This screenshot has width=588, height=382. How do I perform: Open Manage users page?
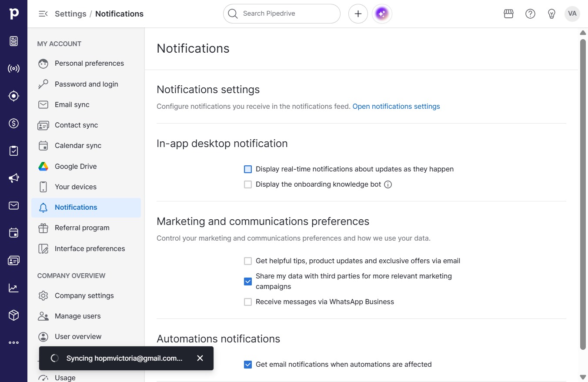tap(86, 316)
